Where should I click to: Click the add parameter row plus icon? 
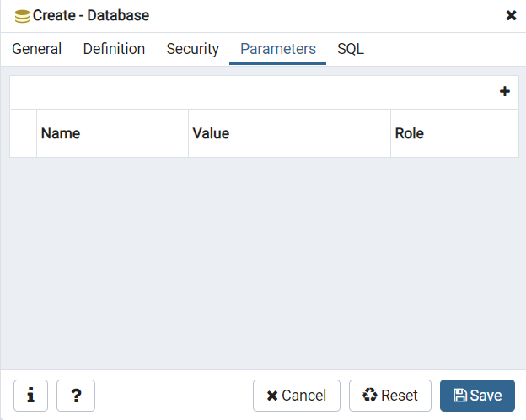[505, 91]
